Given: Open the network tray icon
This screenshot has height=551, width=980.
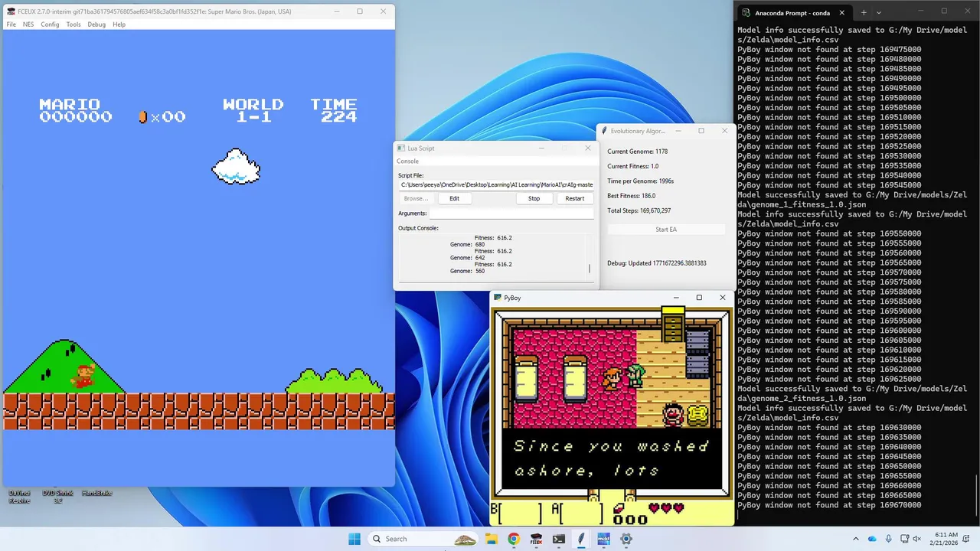Looking at the screenshot, I should [905, 539].
